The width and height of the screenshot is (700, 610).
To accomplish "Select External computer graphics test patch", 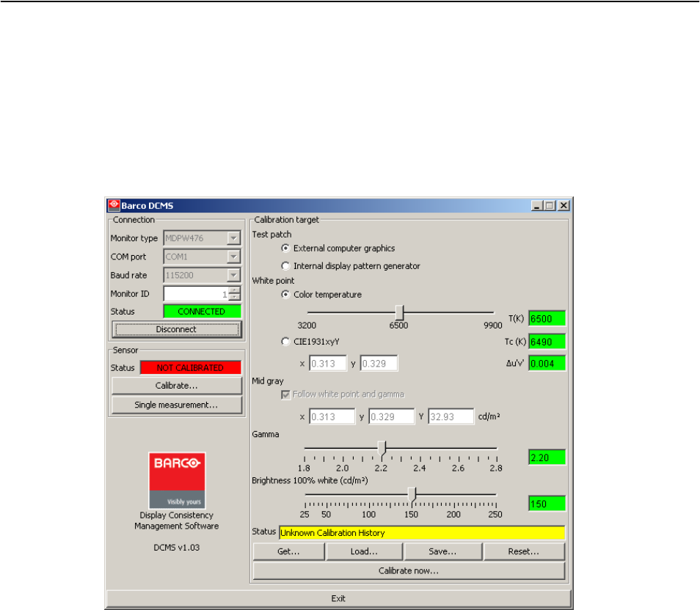I will pos(286,249).
